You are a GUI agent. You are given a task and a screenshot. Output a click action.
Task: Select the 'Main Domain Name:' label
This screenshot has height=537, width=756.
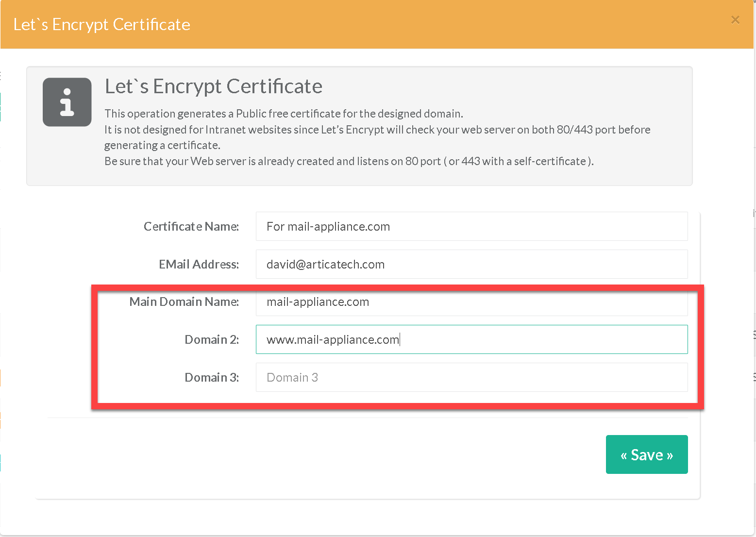[x=184, y=302]
